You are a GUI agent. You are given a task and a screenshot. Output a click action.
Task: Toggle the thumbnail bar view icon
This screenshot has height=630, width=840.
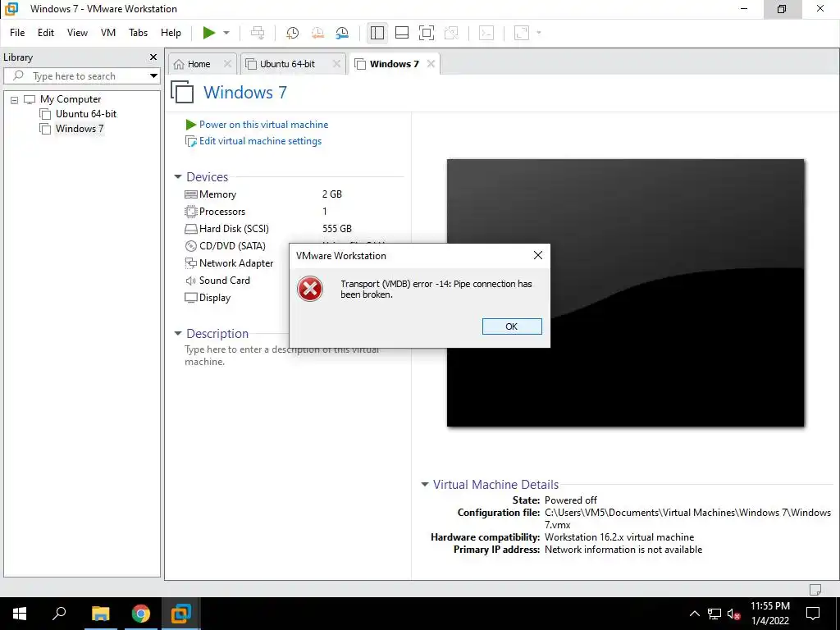402,33
